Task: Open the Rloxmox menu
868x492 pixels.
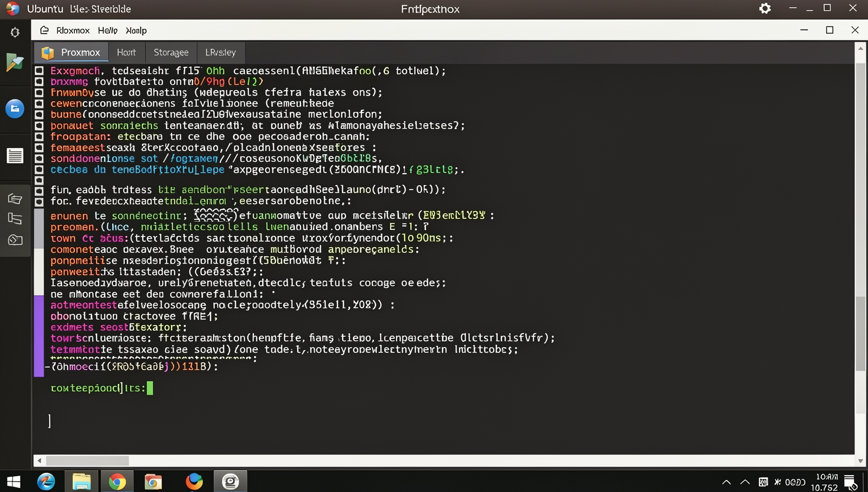Action: [x=73, y=30]
